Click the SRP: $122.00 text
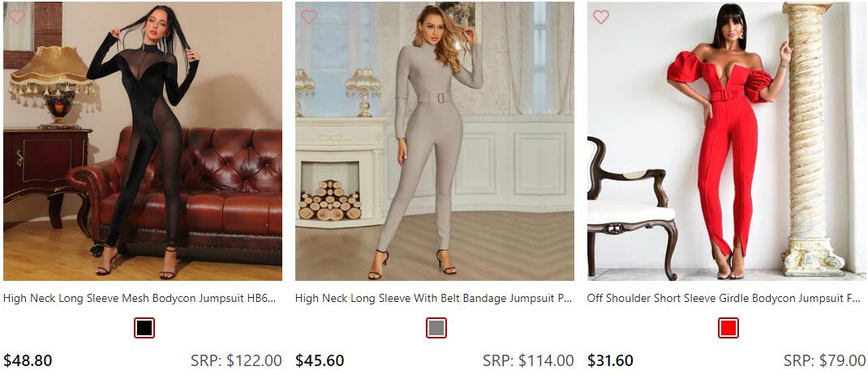868x375 pixels. click(236, 360)
